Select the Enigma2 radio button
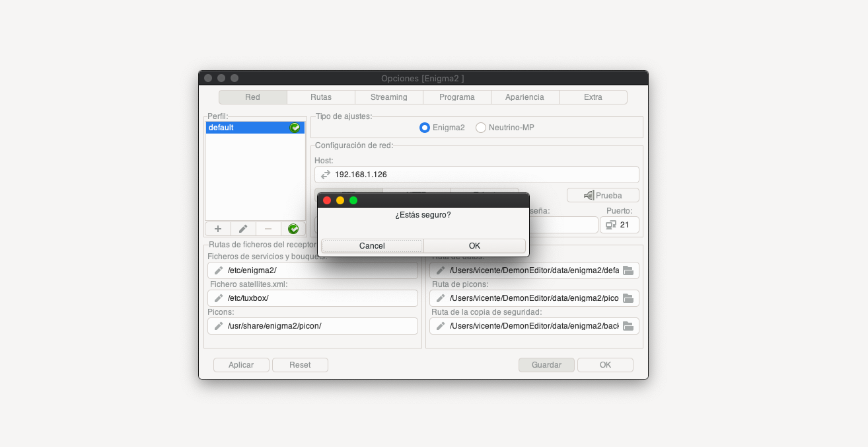868x447 pixels. pyautogui.click(x=425, y=127)
